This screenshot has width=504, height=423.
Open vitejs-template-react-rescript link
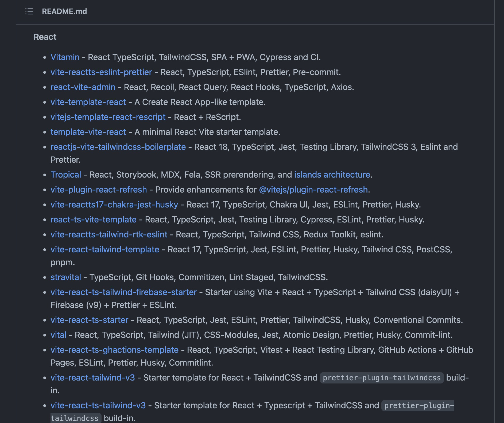pyautogui.click(x=108, y=117)
